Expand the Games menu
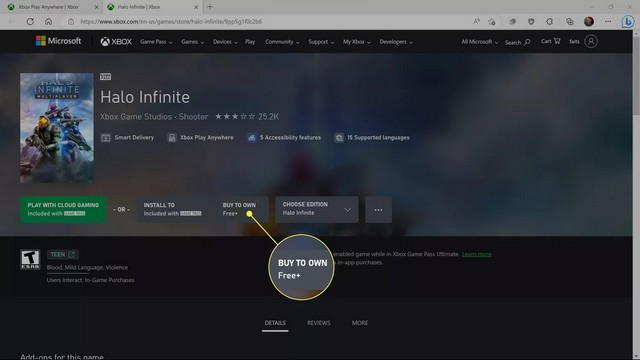Viewport: 640px width, 360px height. click(193, 42)
